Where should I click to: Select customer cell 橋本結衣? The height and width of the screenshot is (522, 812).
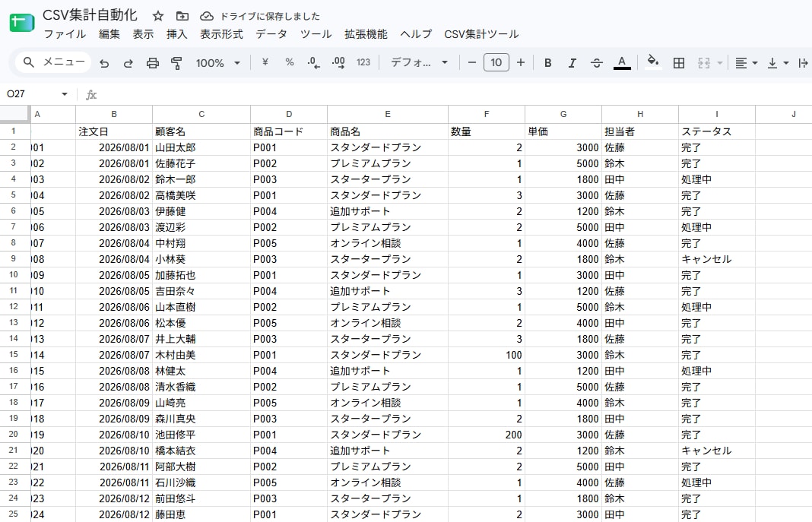201,451
